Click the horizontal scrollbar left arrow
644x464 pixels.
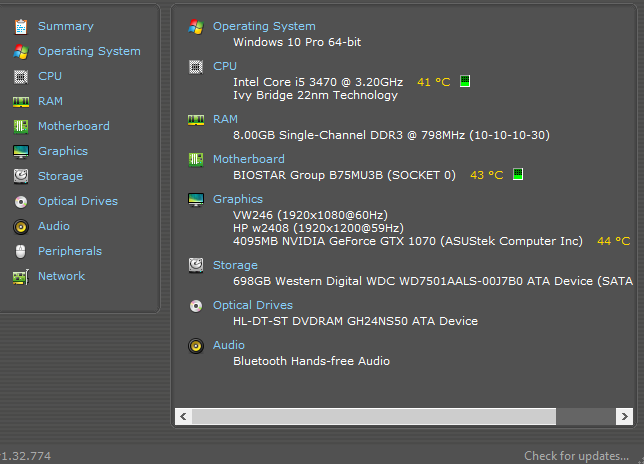(183, 416)
